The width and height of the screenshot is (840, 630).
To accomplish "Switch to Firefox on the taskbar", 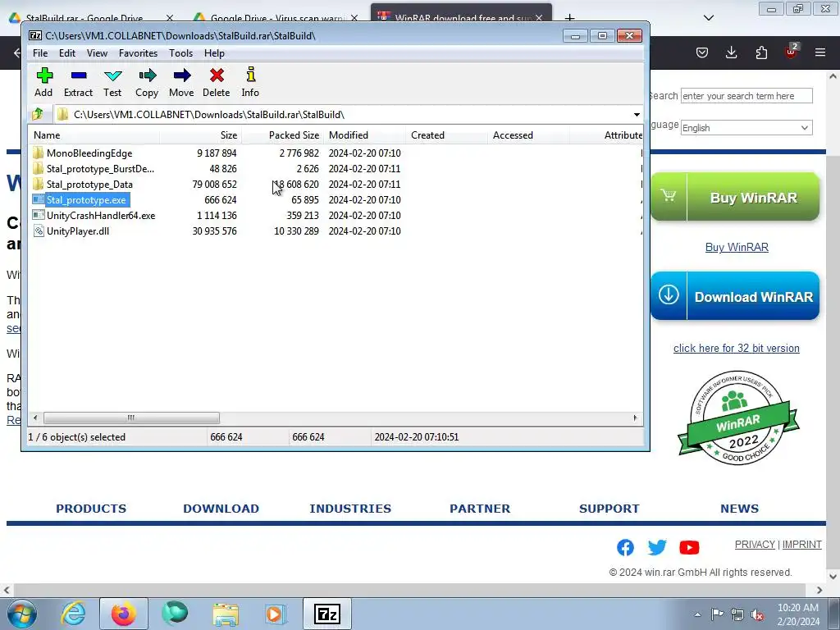I will 124,614.
